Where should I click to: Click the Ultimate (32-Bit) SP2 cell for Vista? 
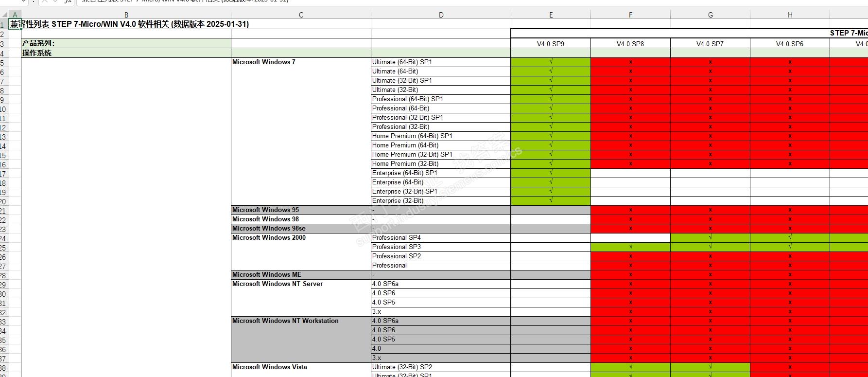point(441,367)
